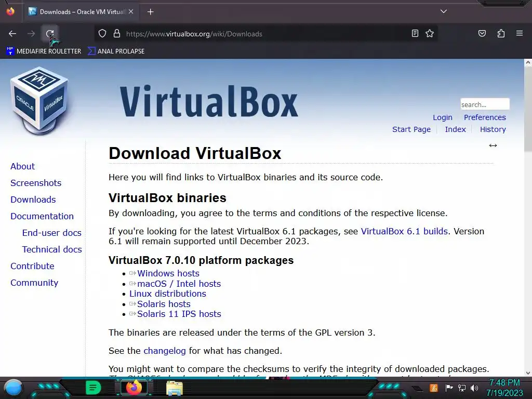532x399 pixels.
Task: Download the macOS / Intel hosts package
Action: click(179, 284)
